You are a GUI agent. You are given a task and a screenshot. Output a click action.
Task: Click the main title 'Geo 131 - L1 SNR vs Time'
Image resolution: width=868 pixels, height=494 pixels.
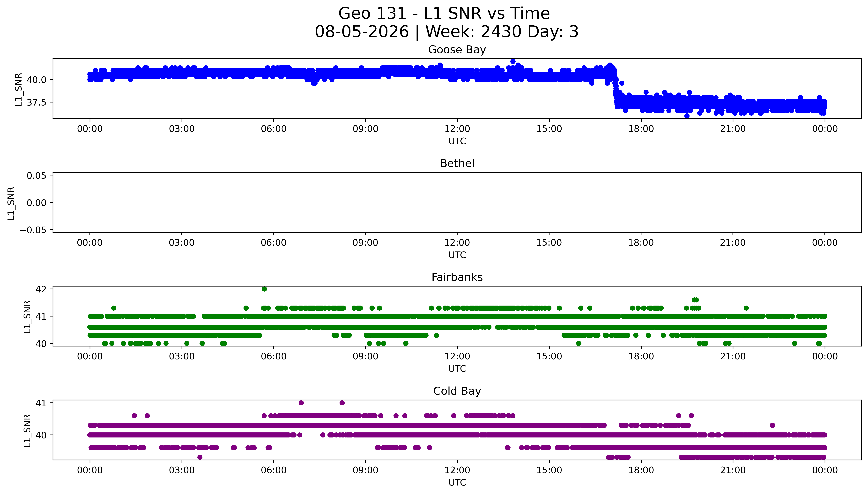444,14
